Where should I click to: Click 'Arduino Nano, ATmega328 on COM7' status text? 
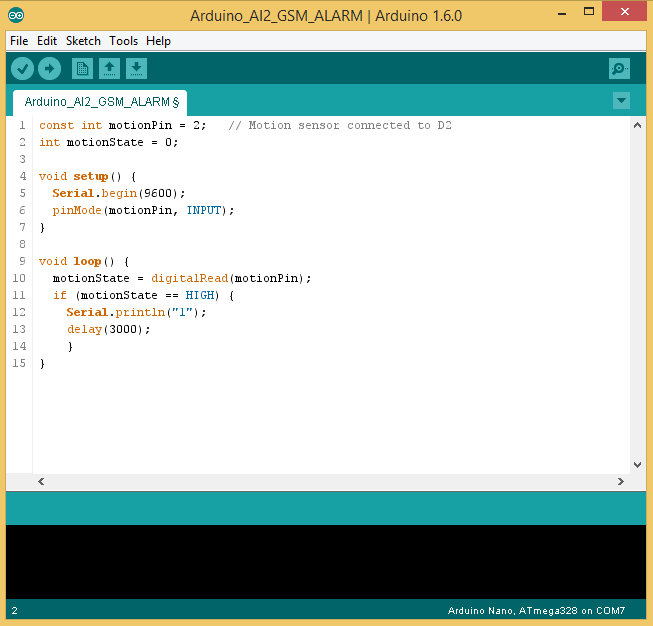point(536,611)
